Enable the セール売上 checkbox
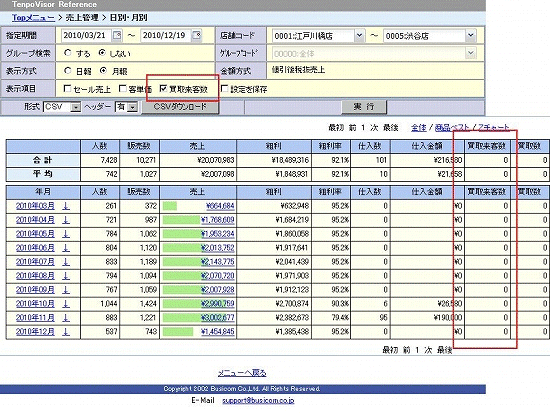The width and height of the screenshot is (550, 415). 67,88
